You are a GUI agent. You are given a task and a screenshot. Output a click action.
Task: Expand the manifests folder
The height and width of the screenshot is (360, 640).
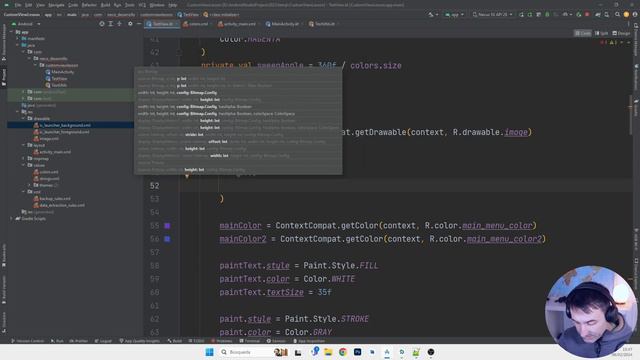click(x=18, y=39)
